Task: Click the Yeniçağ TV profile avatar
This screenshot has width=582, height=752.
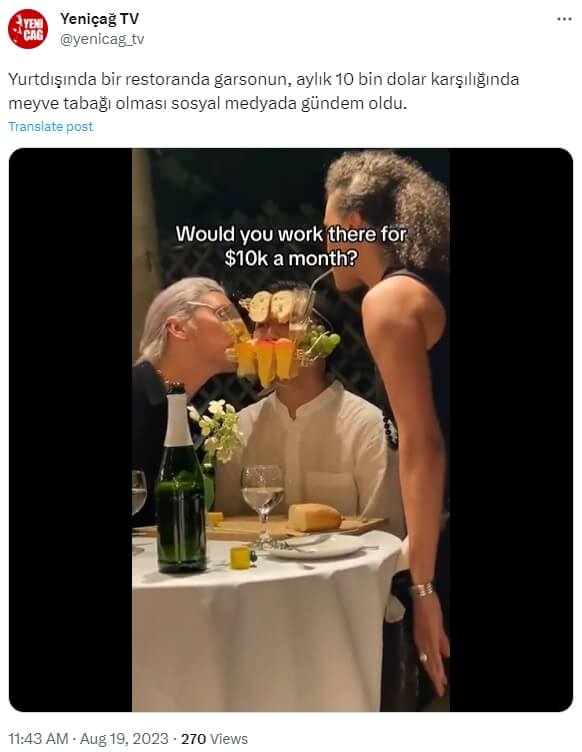Action: pyautogui.click(x=28, y=29)
